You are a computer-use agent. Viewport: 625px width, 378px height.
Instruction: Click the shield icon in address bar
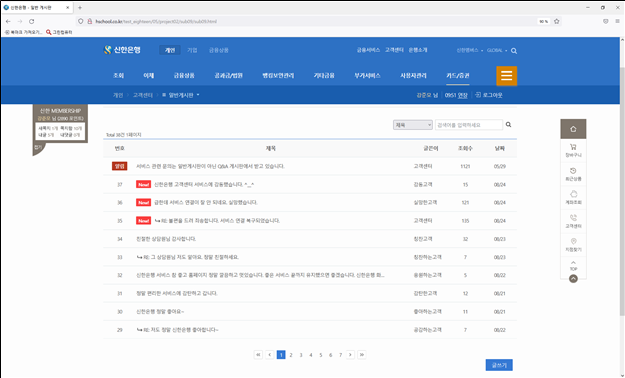(x=81, y=21)
